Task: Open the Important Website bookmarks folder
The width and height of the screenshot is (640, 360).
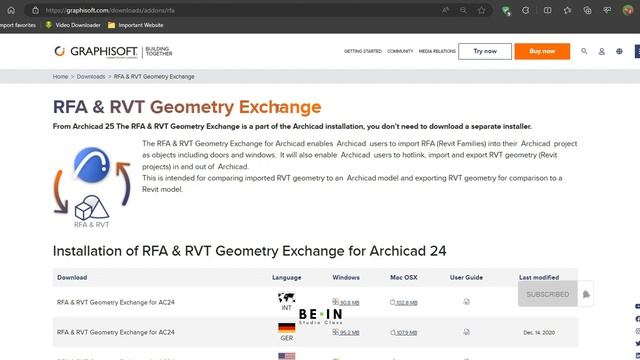Action: [x=136, y=25]
